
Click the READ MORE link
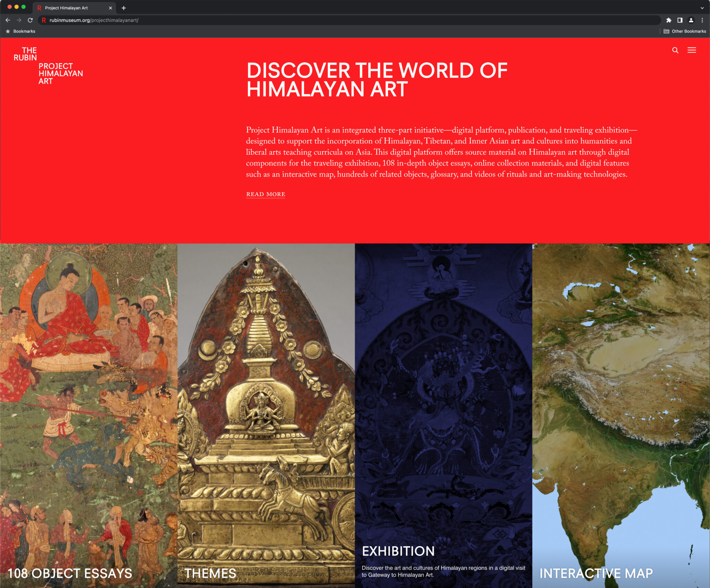265,194
